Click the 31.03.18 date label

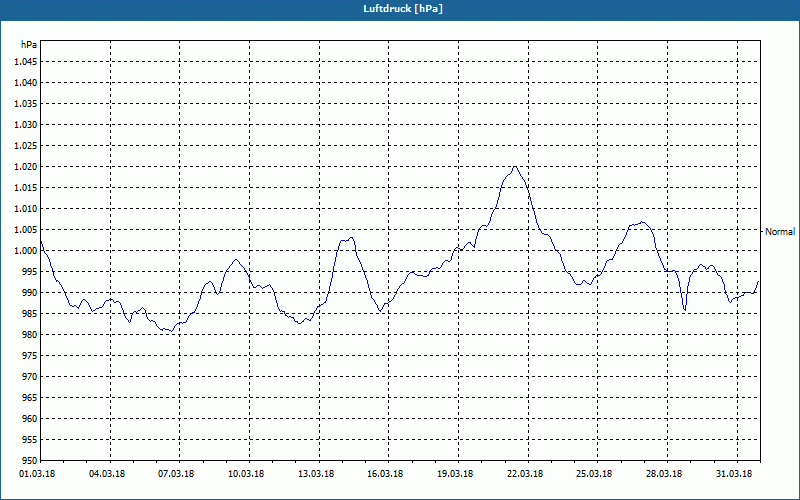tap(734, 473)
